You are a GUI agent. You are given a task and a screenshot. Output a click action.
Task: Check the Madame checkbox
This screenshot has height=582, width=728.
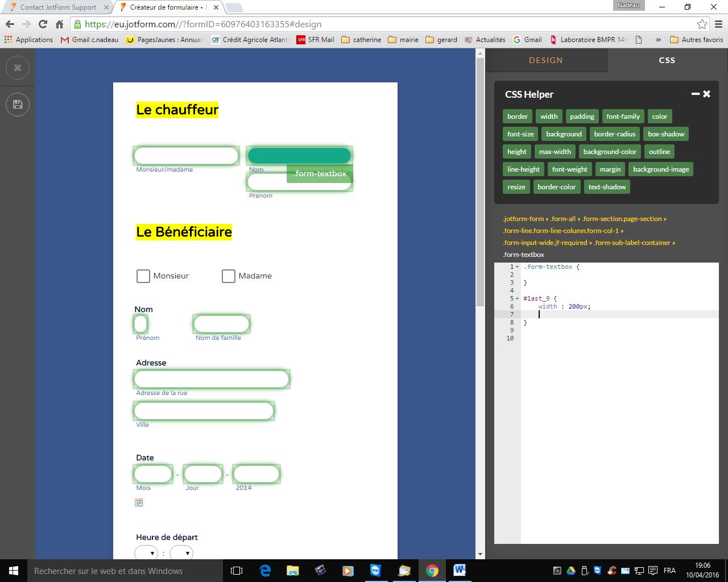[229, 276]
